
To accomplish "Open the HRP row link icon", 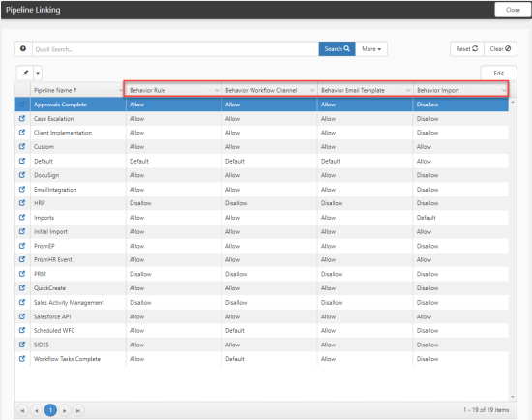I will [22, 202].
